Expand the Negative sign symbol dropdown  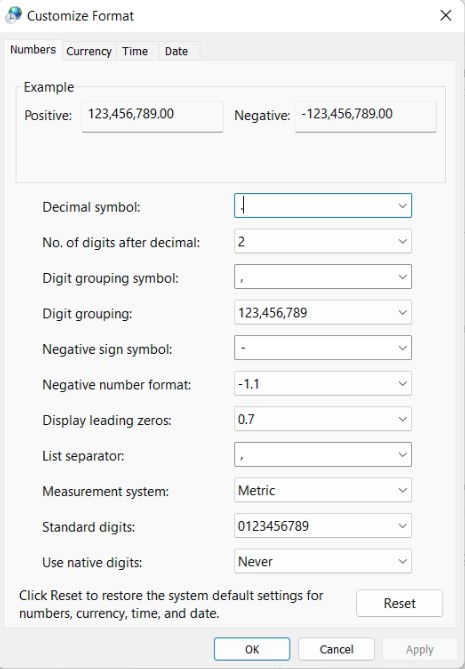pos(323,348)
